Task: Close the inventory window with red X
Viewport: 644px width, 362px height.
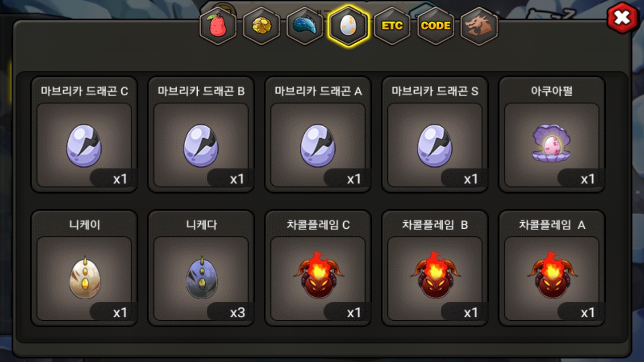Action: [x=622, y=19]
